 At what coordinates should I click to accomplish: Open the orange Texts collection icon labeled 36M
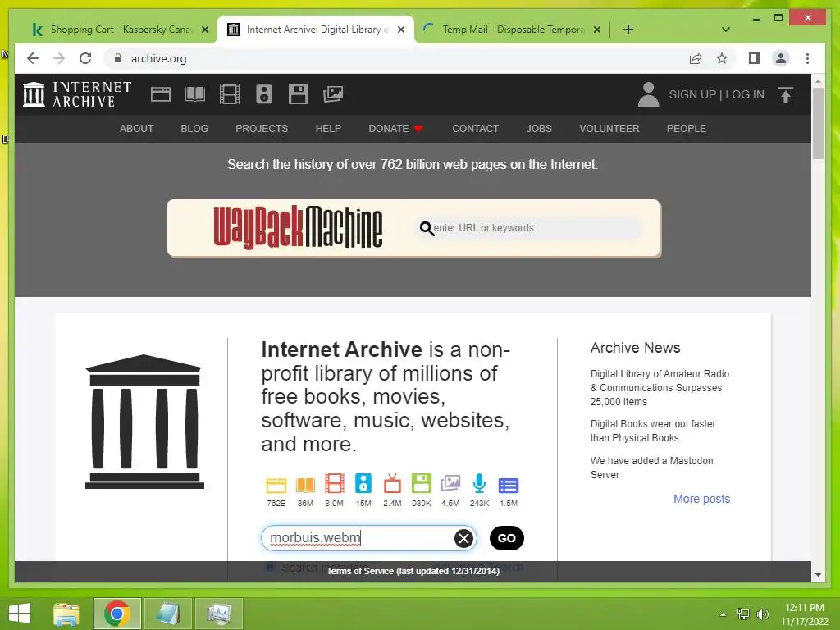click(x=305, y=484)
